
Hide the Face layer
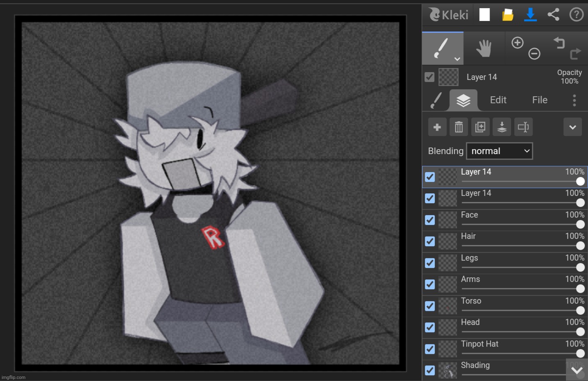[x=430, y=220]
